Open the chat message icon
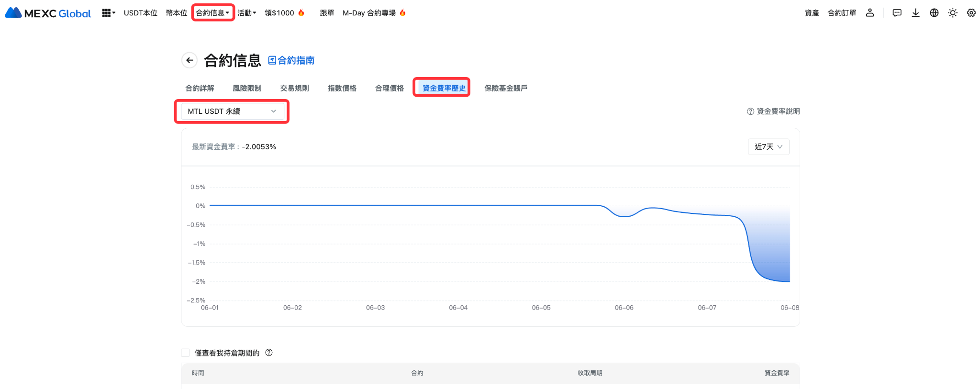Viewport: 980px width, 389px height. point(897,13)
